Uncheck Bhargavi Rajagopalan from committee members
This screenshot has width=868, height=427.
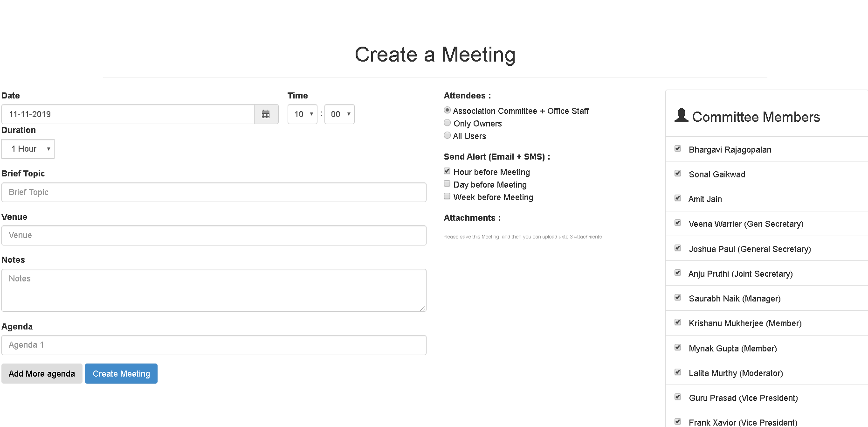677,149
